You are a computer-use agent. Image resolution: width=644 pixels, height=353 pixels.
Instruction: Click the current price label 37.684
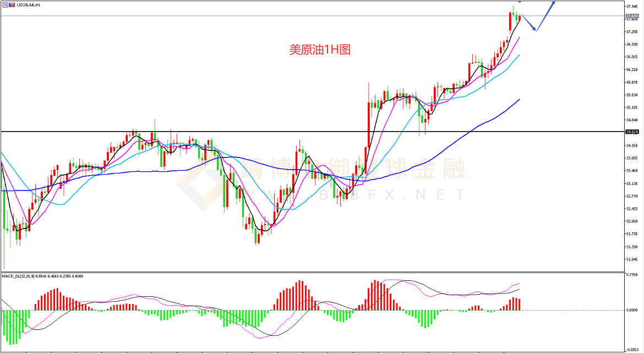[632, 15]
